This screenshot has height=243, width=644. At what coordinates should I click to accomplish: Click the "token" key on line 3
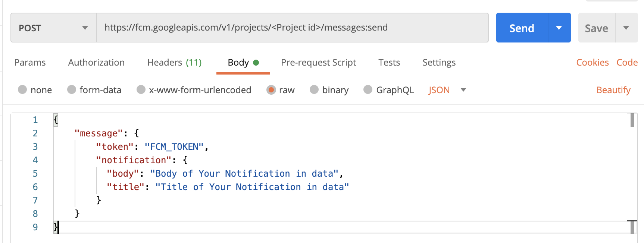[115, 147]
